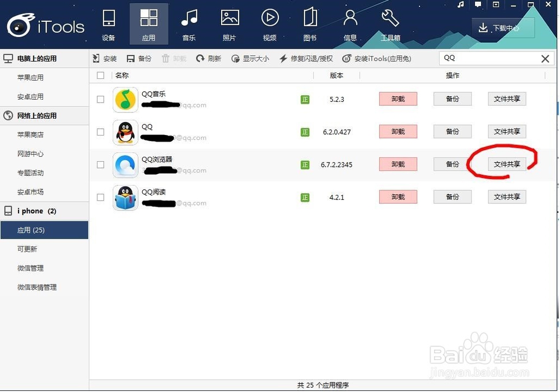Uninstall QQ浏览器 with 卸载 button
Viewport: 560px width, 392px height.
point(398,164)
